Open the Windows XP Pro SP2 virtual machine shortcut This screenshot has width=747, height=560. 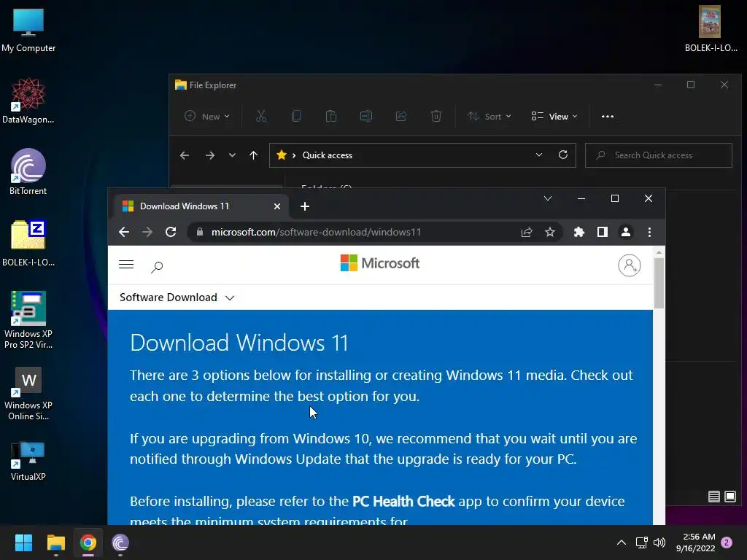[28, 320]
